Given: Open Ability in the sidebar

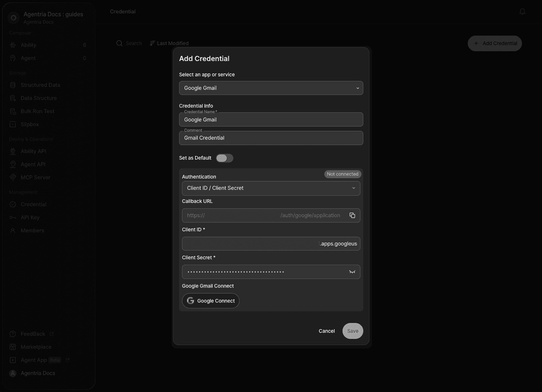Looking at the screenshot, I should [x=49, y=45].
